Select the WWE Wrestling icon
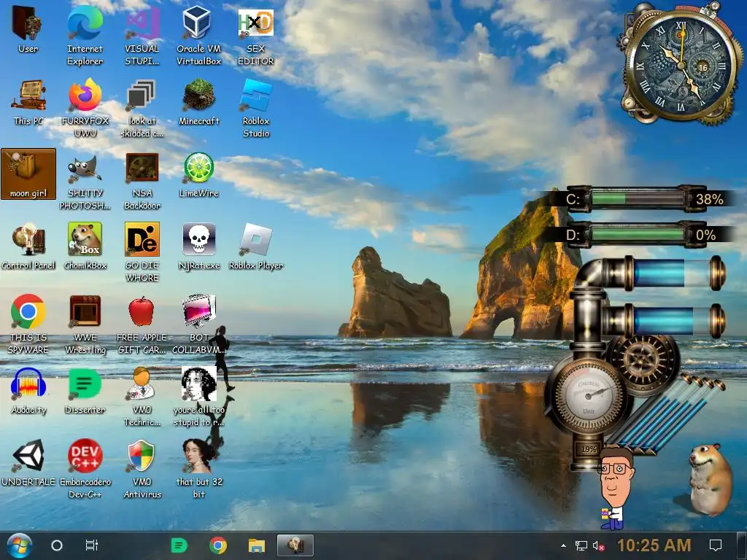The image size is (747, 560). pos(85,324)
